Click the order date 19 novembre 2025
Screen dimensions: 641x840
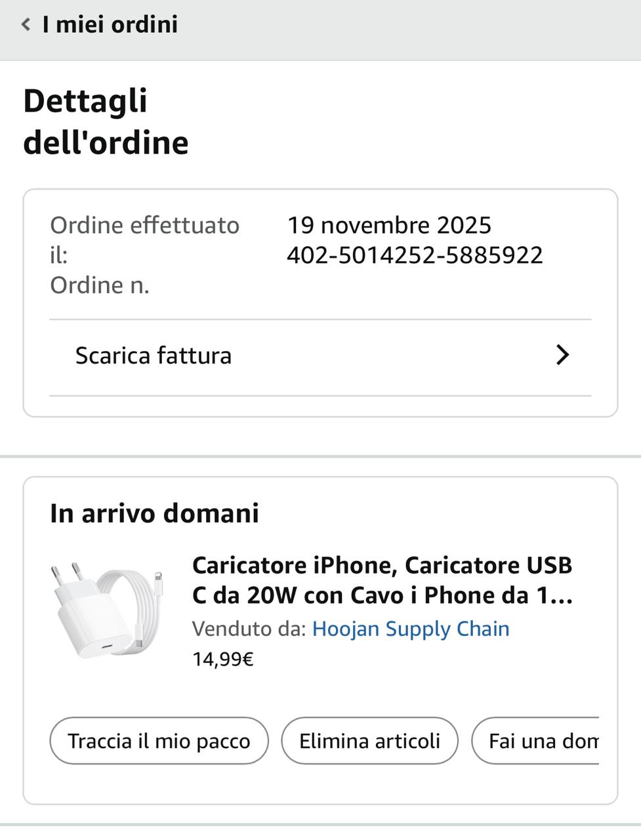tap(389, 225)
